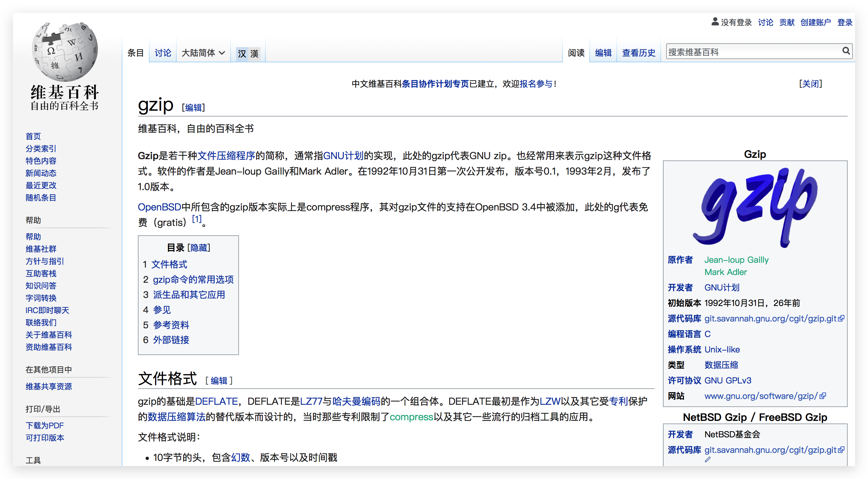Open the 大陆简体 variant dropdown
The width and height of the screenshot is (868, 479).
tap(203, 53)
